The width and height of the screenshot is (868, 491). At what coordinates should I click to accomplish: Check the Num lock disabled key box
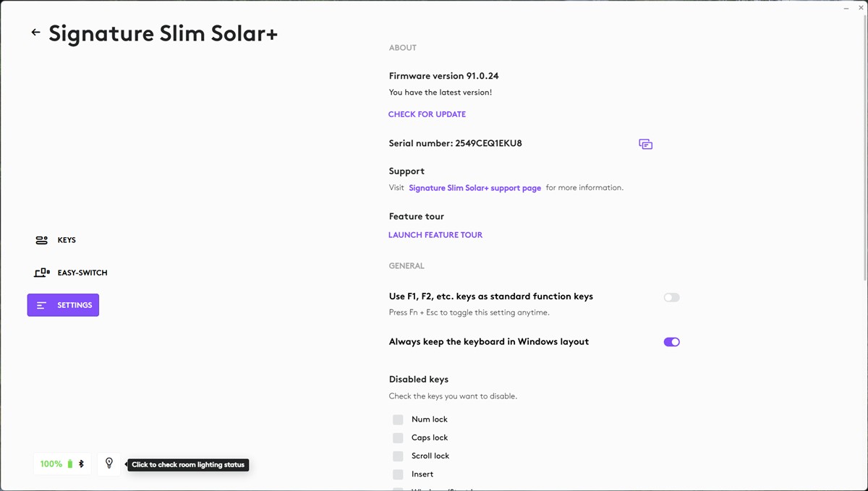click(x=398, y=419)
